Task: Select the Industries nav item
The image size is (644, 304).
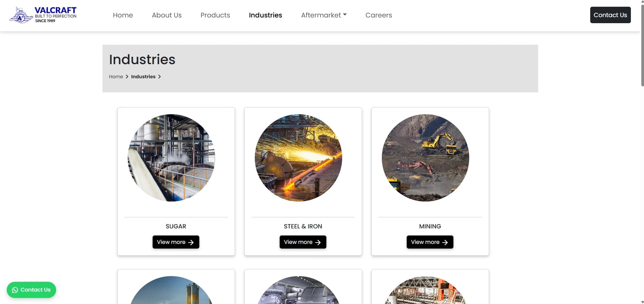Action: click(265, 15)
